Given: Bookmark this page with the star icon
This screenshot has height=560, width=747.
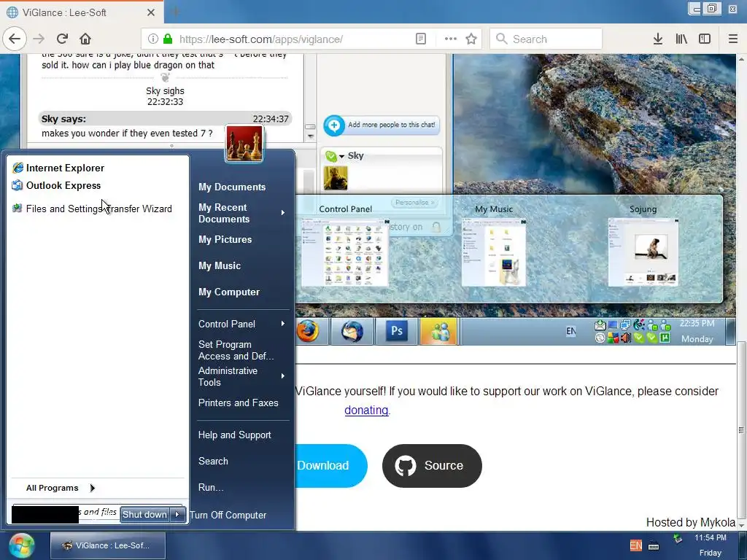Looking at the screenshot, I should point(471,39).
